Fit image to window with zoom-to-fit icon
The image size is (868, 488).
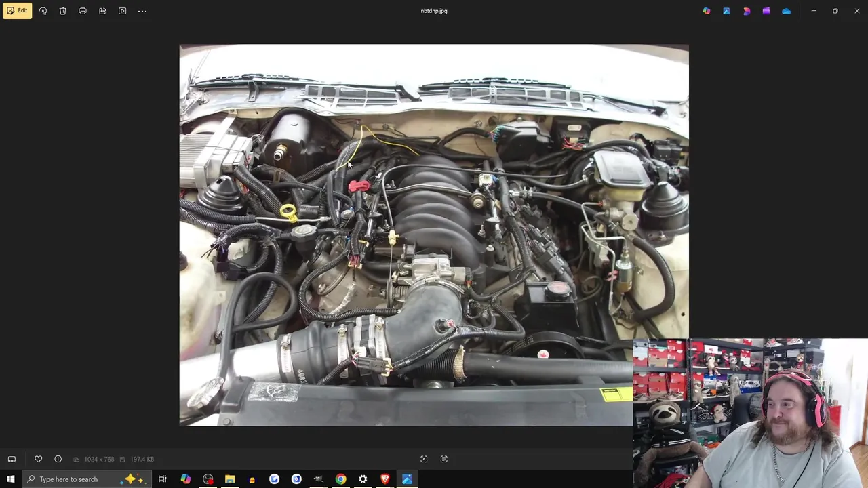(x=424, y=459)
